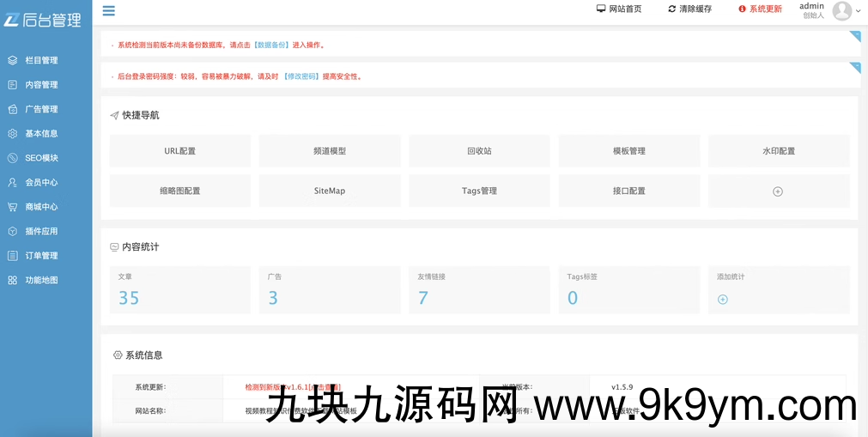Follow the 数据备份 link in the notice

tap(271, 45)
